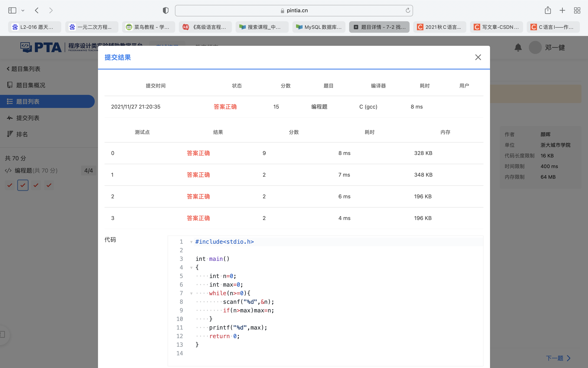Open the privacy shield report
The height and width of the screenshot is (368, 588).
pos(165,10)
